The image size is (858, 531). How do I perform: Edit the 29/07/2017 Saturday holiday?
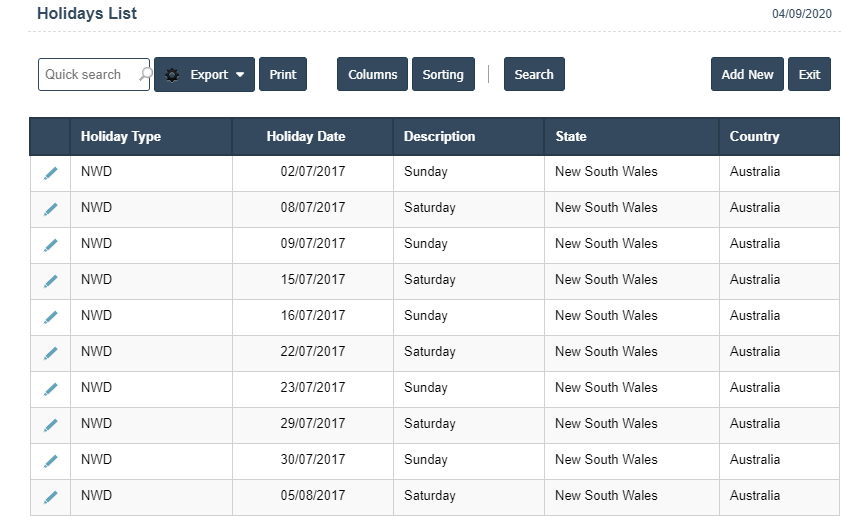[x=51, y=425]
